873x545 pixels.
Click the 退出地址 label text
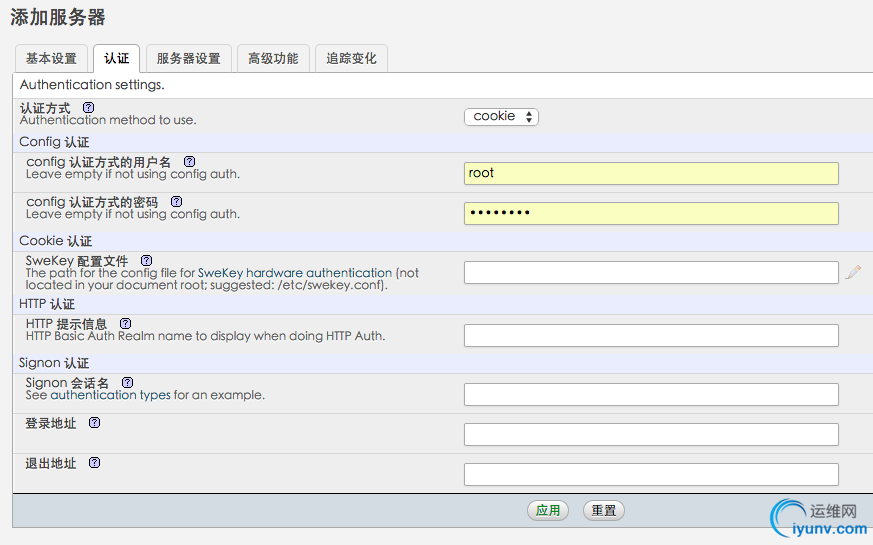pos(51,463)
